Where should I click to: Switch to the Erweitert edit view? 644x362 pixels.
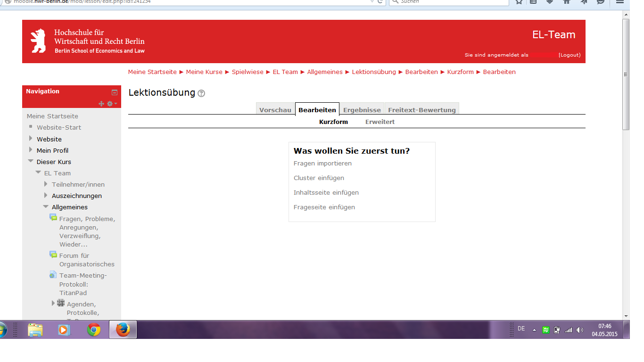point(380,122)
